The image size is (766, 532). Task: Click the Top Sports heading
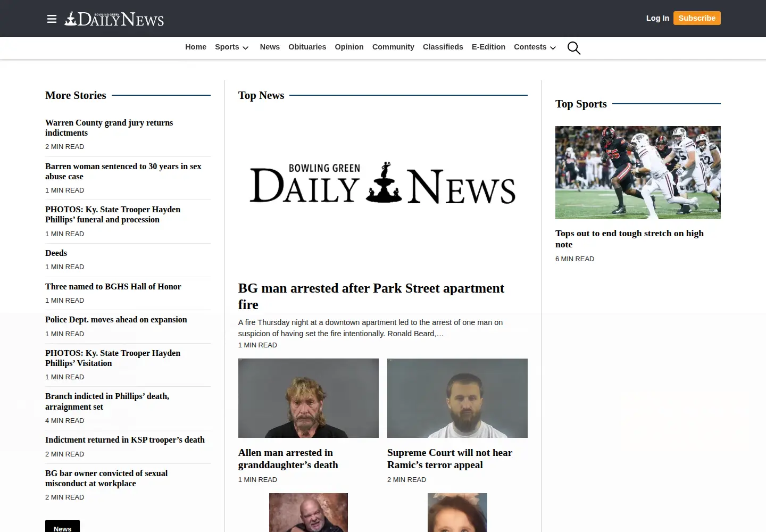point(581,104)
